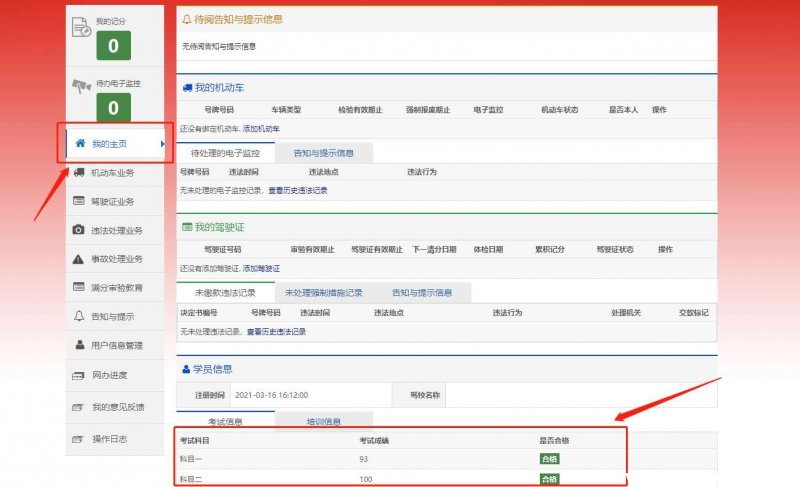Viewport: 800px width, 487px height.
Task: Click the truck icon beside 机动车业务
Action: [79, 173]
